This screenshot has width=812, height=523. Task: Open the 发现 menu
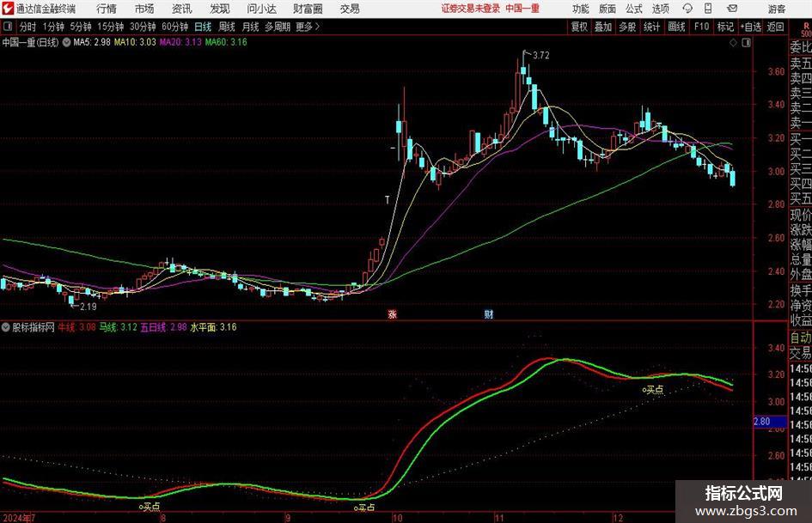(220, 9)
